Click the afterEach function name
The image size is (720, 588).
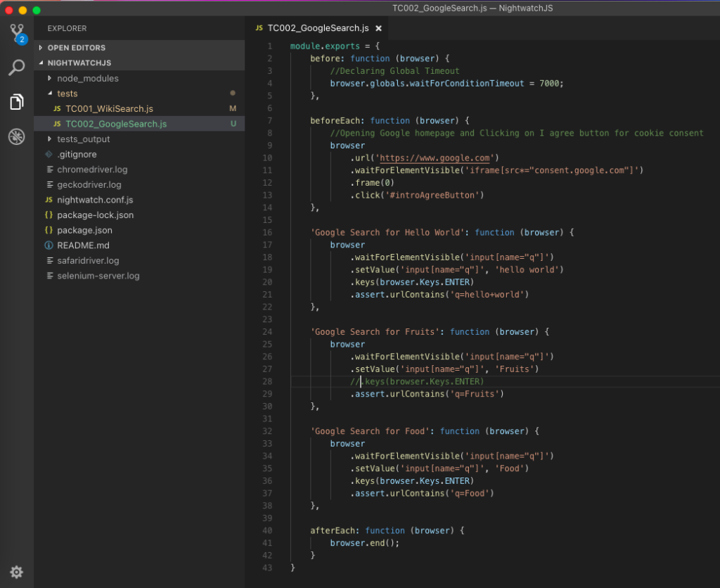point(333,530)
